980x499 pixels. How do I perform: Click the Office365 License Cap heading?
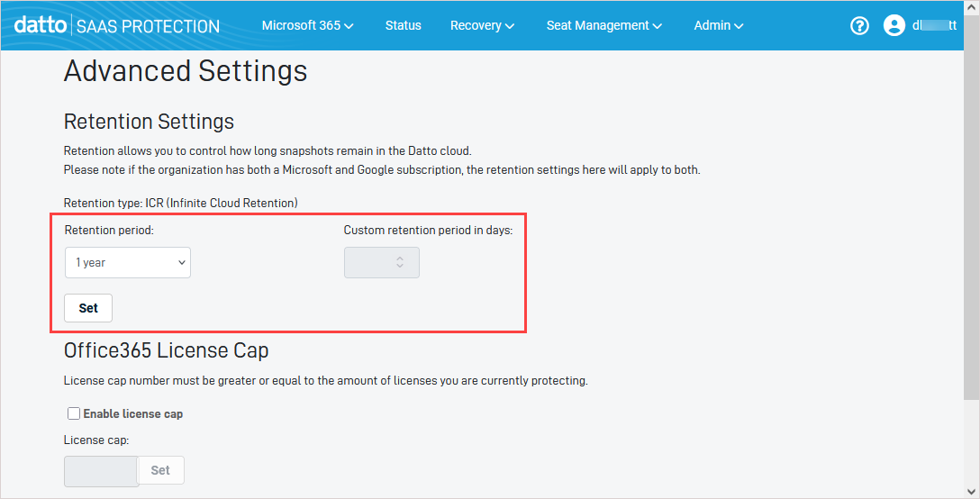point(167,350)
